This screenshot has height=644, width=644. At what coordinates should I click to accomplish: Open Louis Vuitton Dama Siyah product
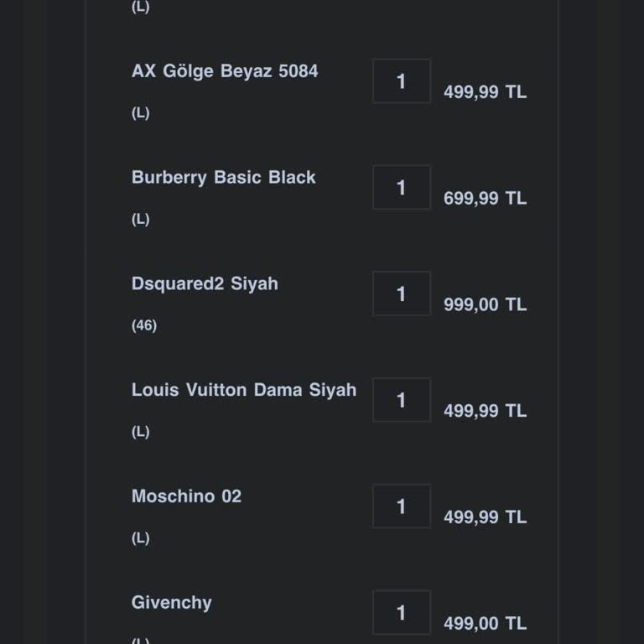pyautogui.click(x=244, y=390)
